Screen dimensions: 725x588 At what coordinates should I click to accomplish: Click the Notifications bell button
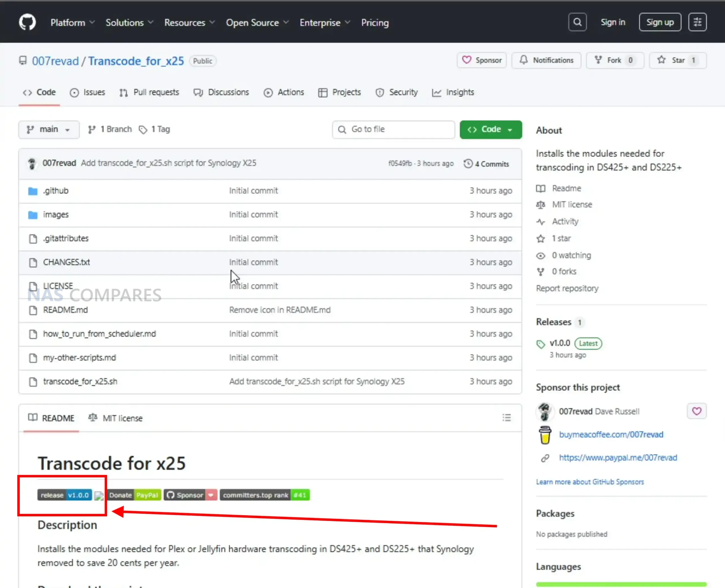(546, 60)
